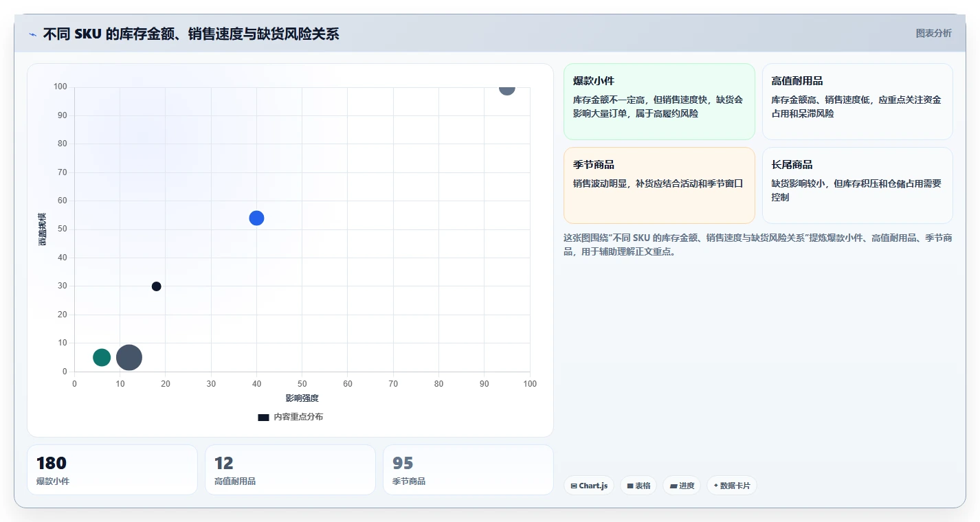Image resolution: width=980 pixels, height=522 pixels.
Task: Click the 影响强度 x-axis title
Action: pos(302,398)
